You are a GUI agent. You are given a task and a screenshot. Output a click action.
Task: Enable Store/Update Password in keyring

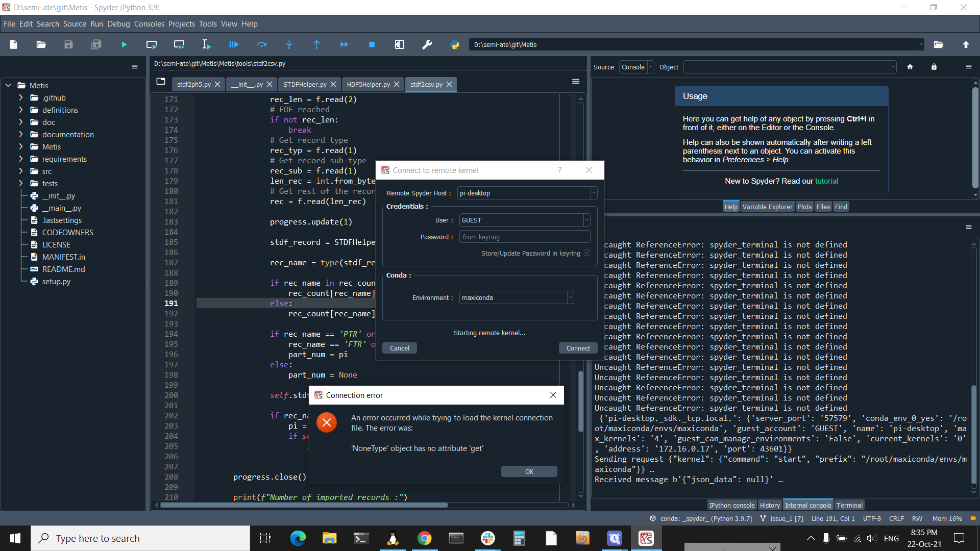click(x=587, y=253)
